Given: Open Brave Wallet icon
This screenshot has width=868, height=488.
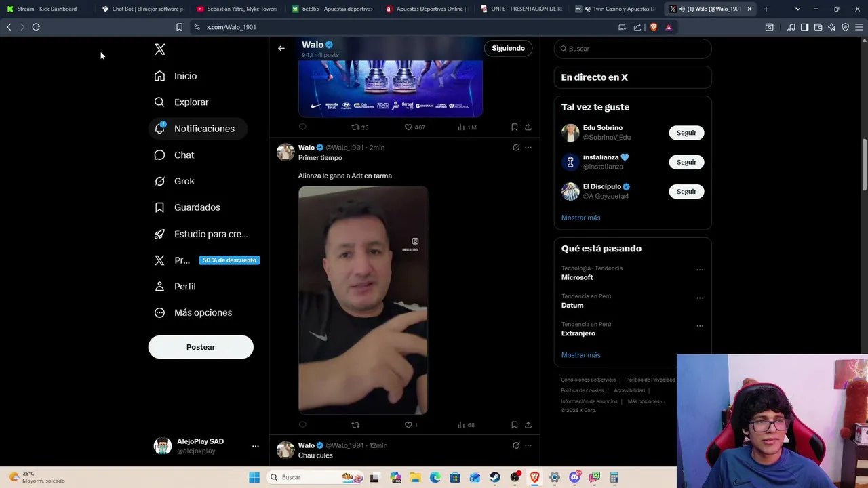Looking at the screenshot, I should click(x=818, y=27).
